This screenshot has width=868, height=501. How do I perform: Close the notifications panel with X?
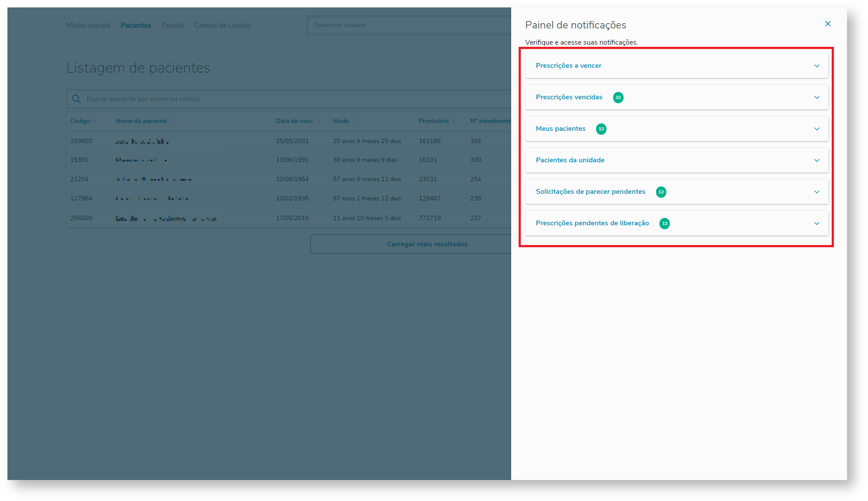pyautogui.click(x=827, y=24)
